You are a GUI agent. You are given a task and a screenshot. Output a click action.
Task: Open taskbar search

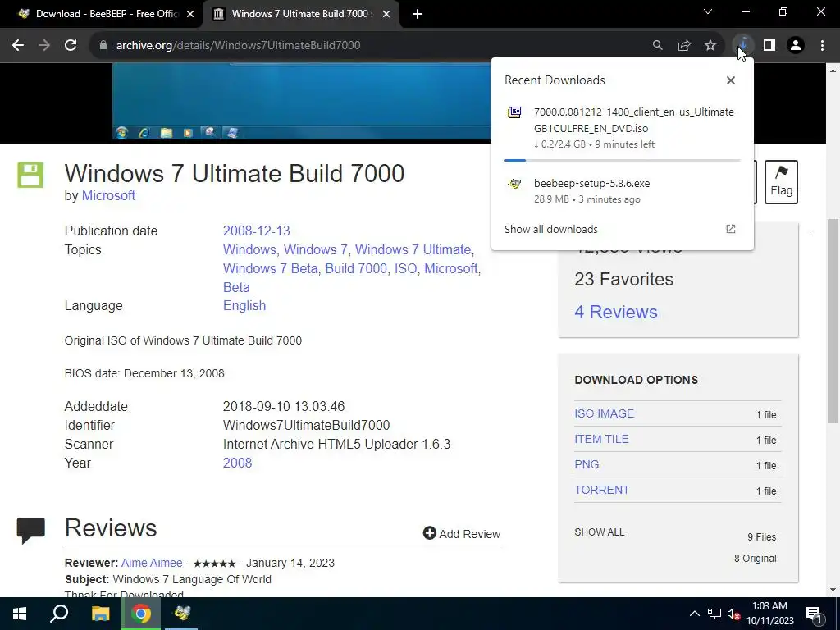coord(59,614)
